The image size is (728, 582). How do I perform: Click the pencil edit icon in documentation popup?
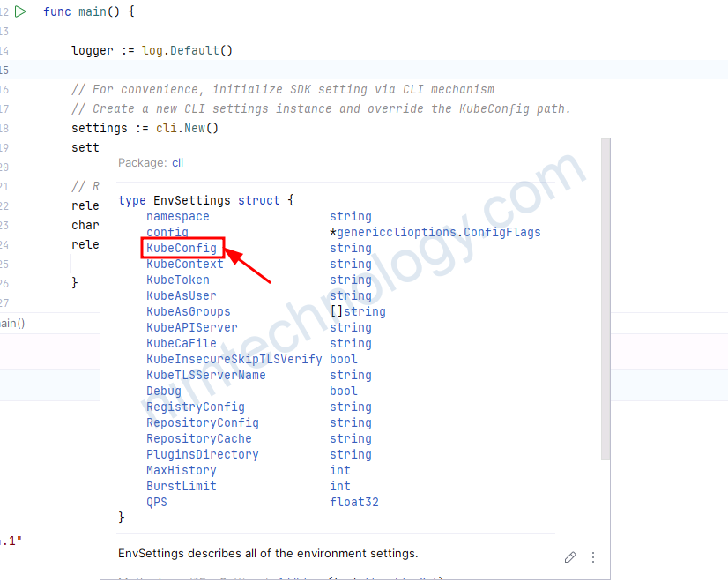click(x=570, y=557)
